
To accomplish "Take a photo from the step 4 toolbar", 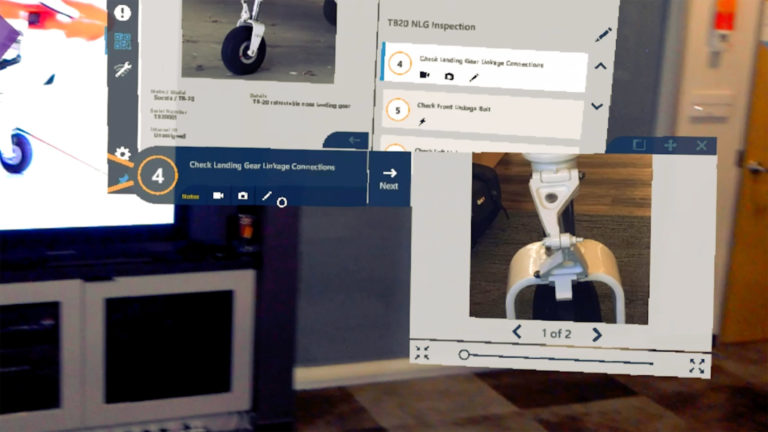I will (x=242, y=195).
